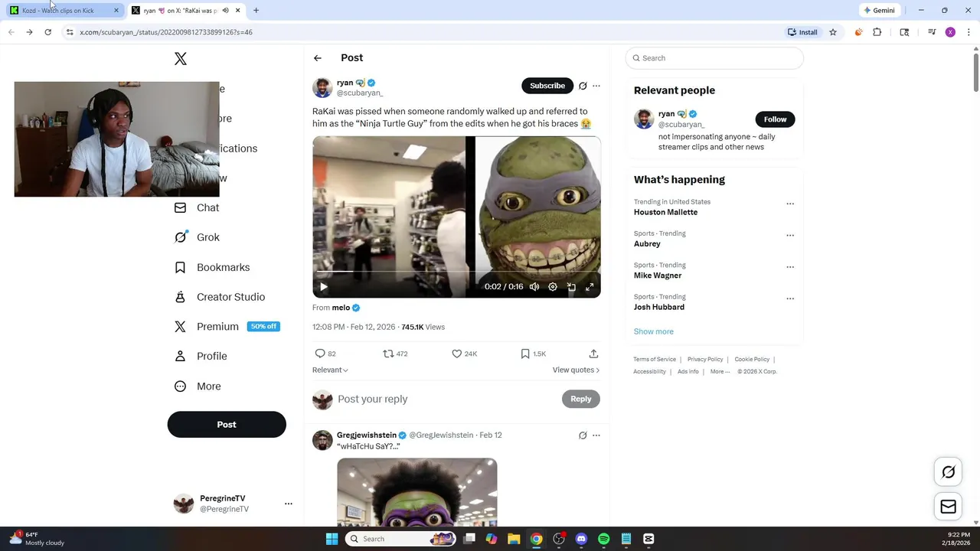Open the post's three-dot more menu

[596, 86]
